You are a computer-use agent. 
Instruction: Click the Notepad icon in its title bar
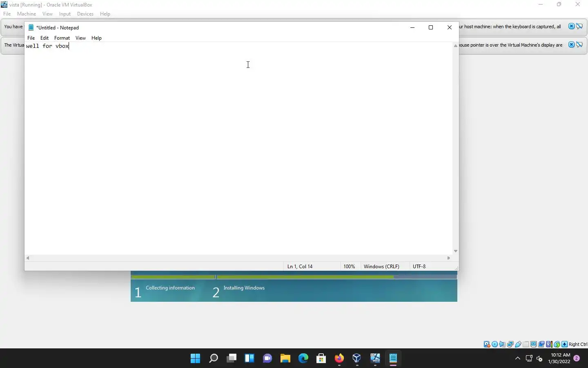point(31,27)
